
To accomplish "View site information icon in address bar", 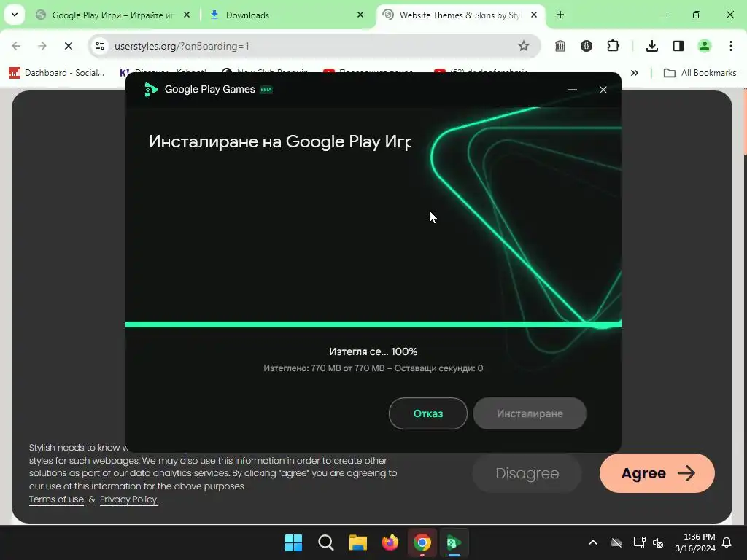I will tap(99, 46).
